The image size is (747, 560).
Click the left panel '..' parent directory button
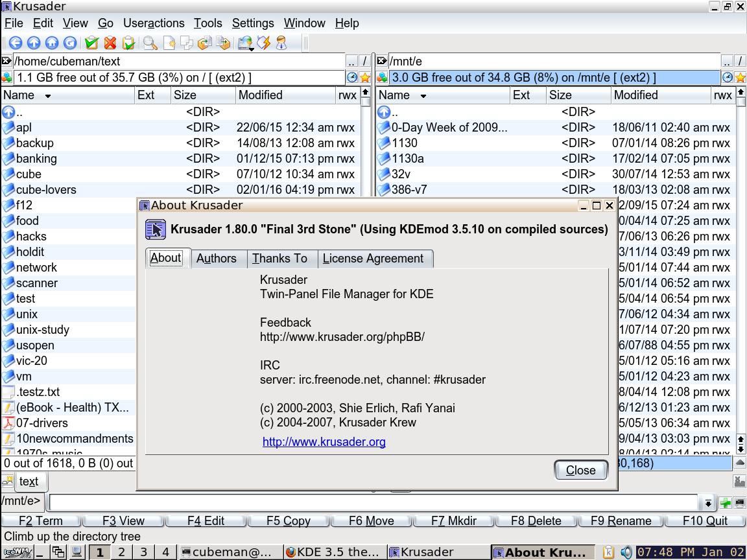351,61
